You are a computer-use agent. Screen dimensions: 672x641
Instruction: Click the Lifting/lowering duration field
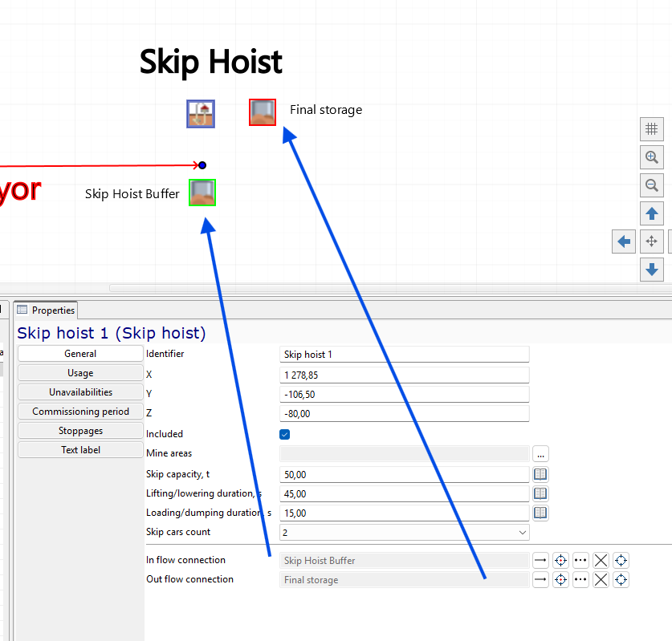[404, 493]
